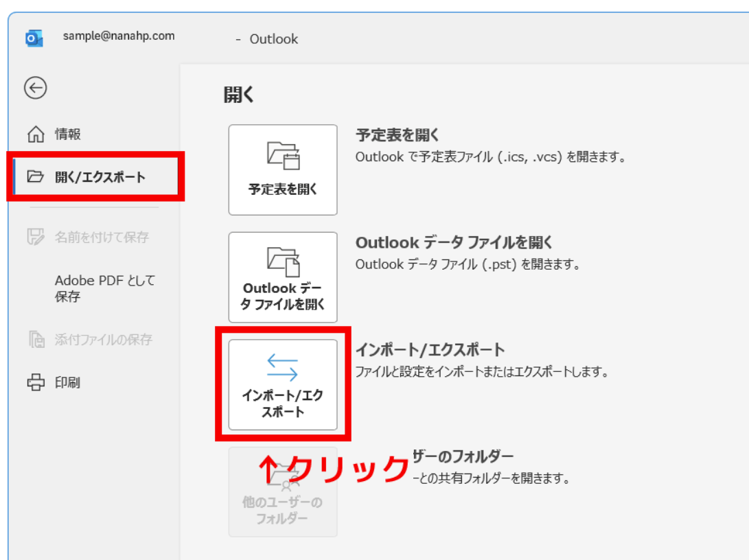Select the 開く/エクスポート menu label
Image resolution: width=749 pixels, height=560 pixels.
pyautogui.click(x=100, y=177)
